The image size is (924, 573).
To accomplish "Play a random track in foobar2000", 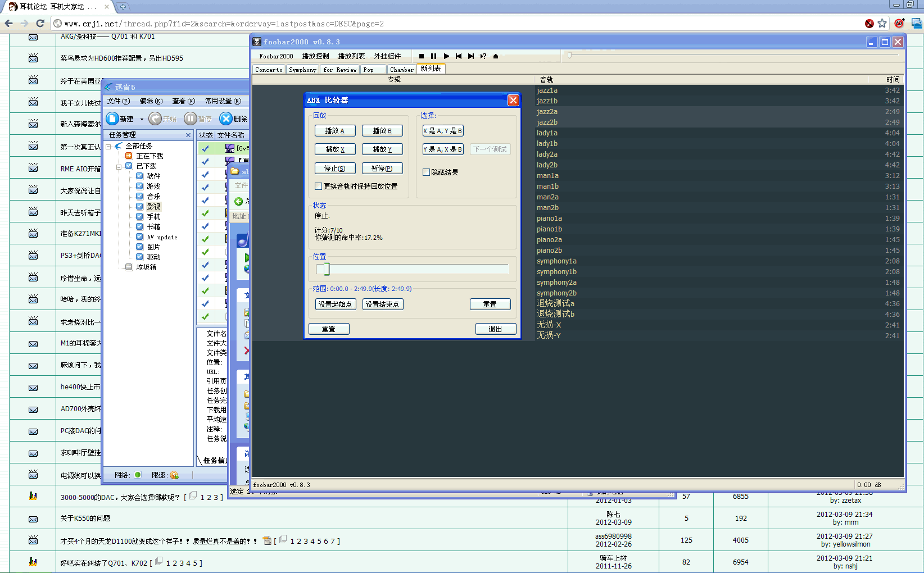I will (483, 56).
